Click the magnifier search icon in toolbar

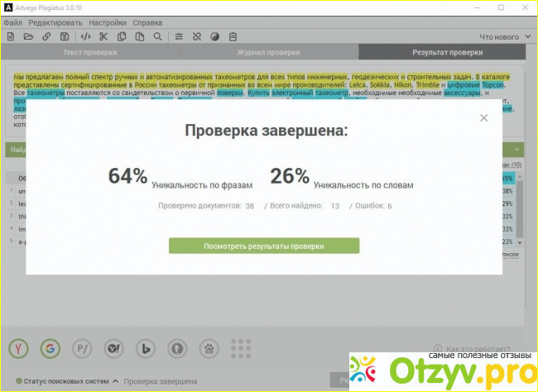pos(157,36)
